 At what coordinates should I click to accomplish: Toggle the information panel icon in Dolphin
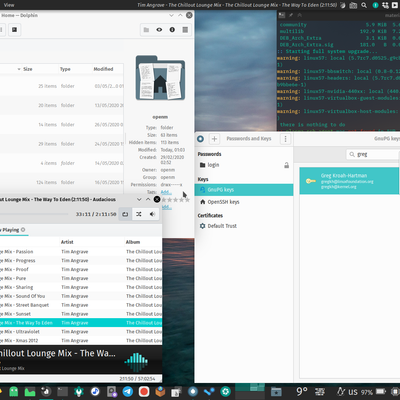click(x=172, y=30)
